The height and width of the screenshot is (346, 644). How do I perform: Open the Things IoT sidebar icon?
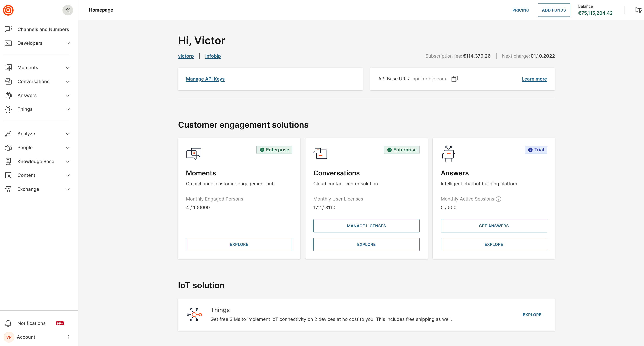(x=8, y=109)
